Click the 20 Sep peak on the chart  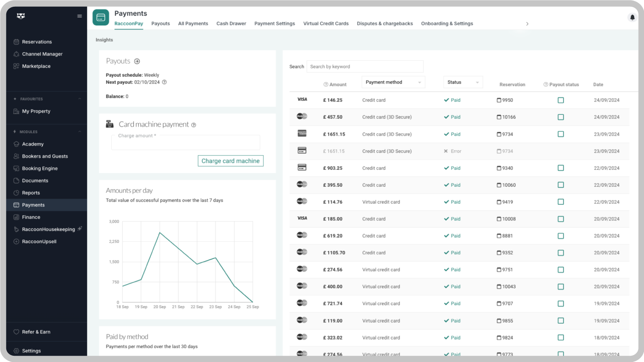pos(160,232)
